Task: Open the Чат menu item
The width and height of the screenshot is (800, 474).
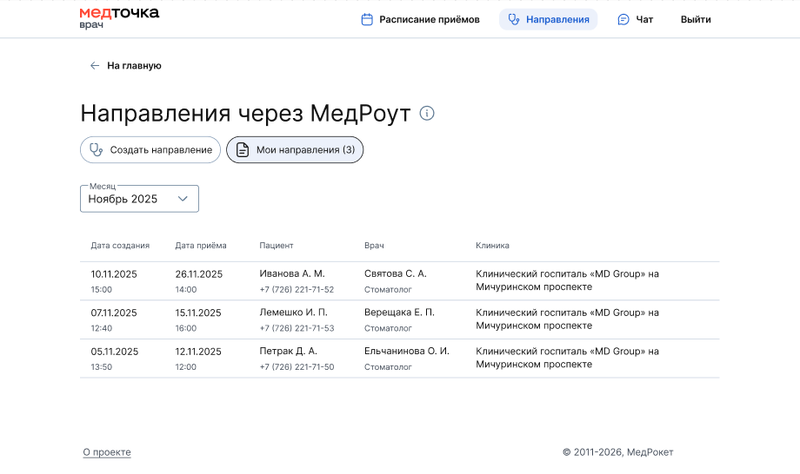Action: (635, 19)
